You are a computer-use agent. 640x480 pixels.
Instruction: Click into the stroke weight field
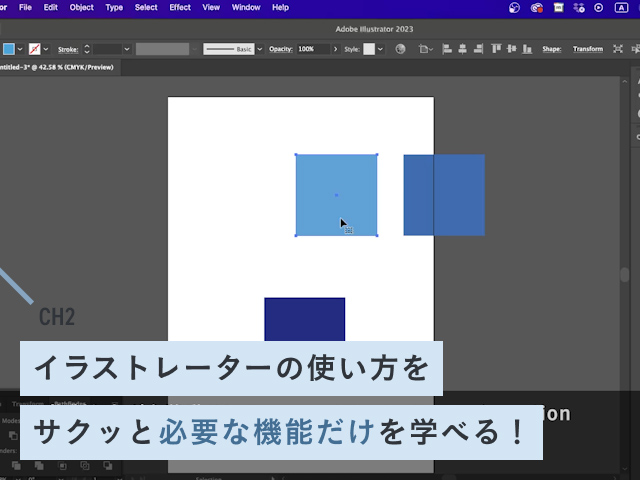pyautogui.click(x=107, y=49)
